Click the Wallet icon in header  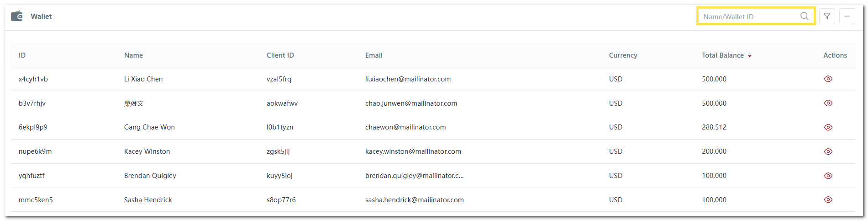click(17, 16)
